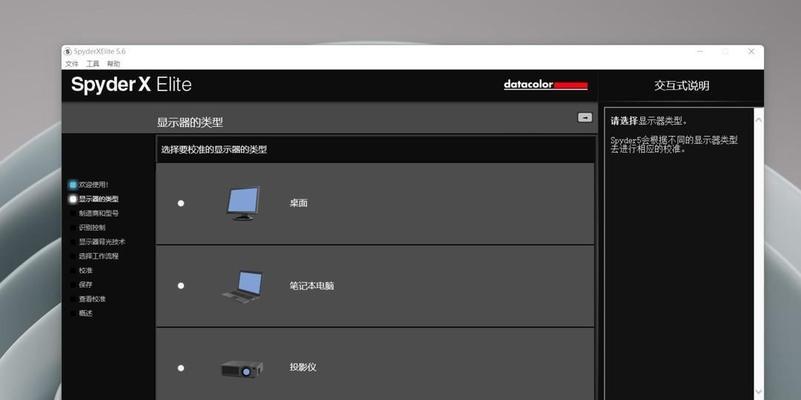Maximize the SpyderXElite window

click(x=725, y=52)
